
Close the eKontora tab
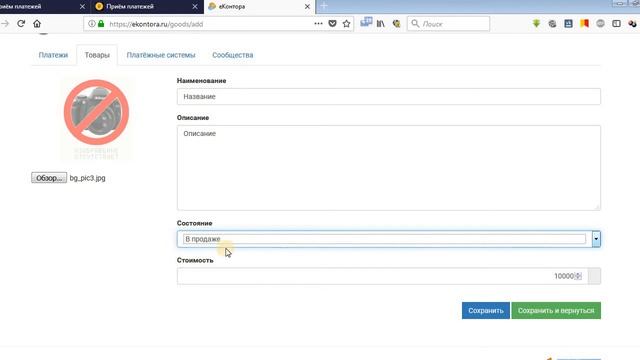click(307, 7)
